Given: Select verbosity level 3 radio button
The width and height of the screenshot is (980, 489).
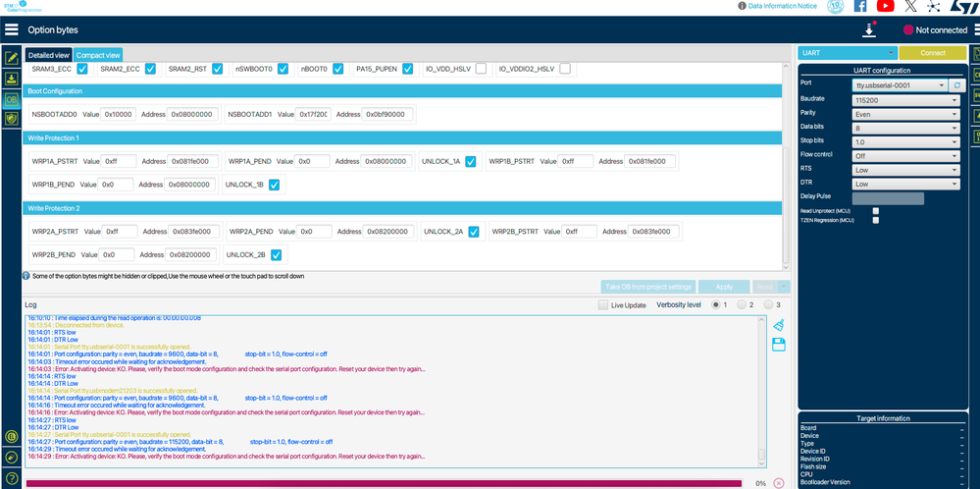Looking at the screenshot, I should click(768, 305).
